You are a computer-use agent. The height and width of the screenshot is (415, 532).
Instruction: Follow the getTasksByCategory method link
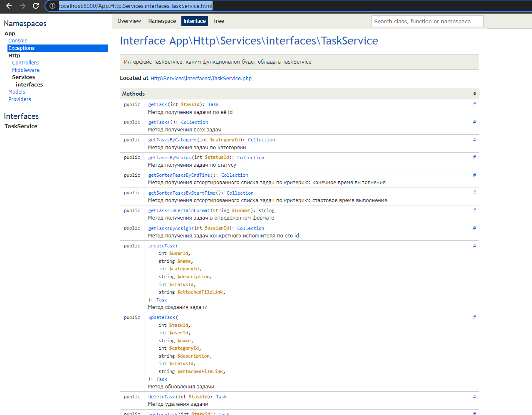[172, 140]
